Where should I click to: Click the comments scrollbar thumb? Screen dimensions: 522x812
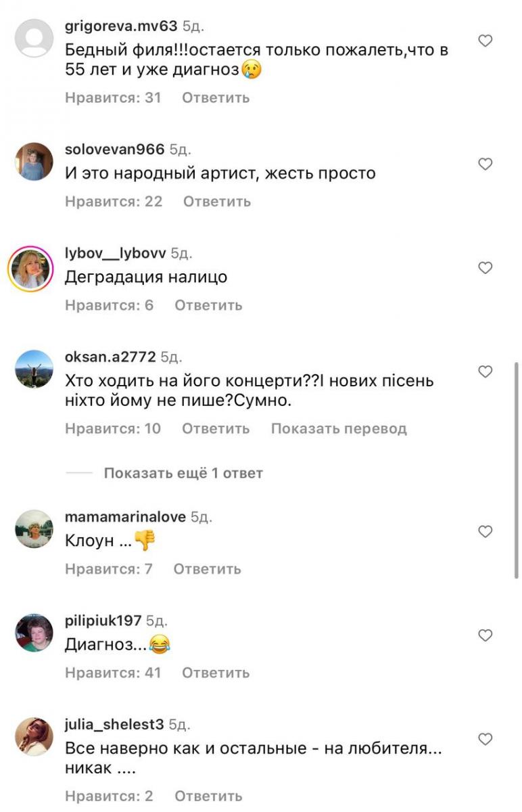(x=517, y=470)
